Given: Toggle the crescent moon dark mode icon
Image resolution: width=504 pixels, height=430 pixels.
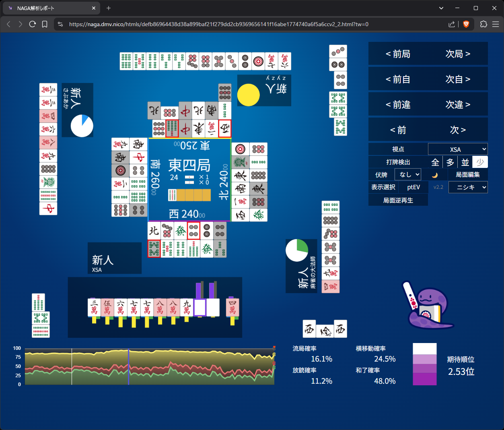Looking at the screenshot, I should pos(434,175).
